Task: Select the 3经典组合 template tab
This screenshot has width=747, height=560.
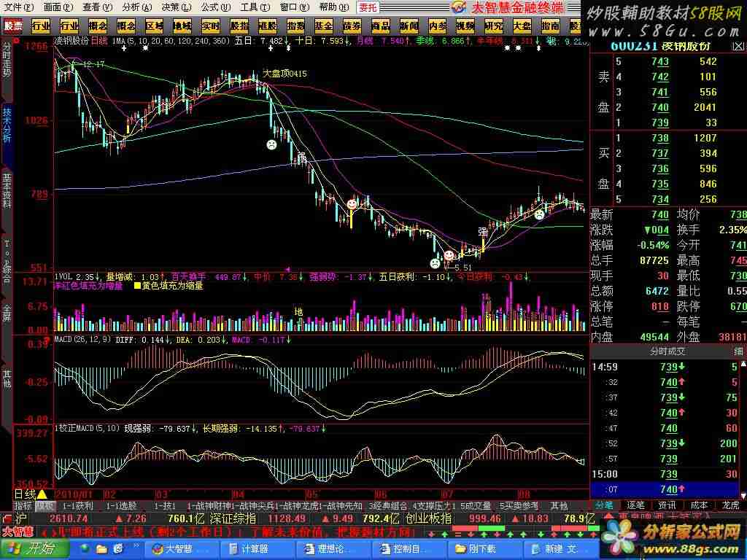Action: click(x=388, y=506)
